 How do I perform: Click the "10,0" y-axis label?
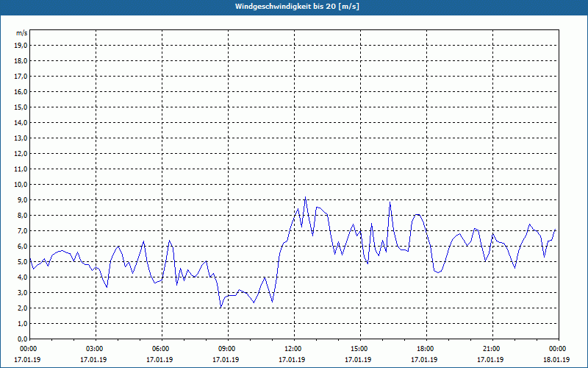21,185
